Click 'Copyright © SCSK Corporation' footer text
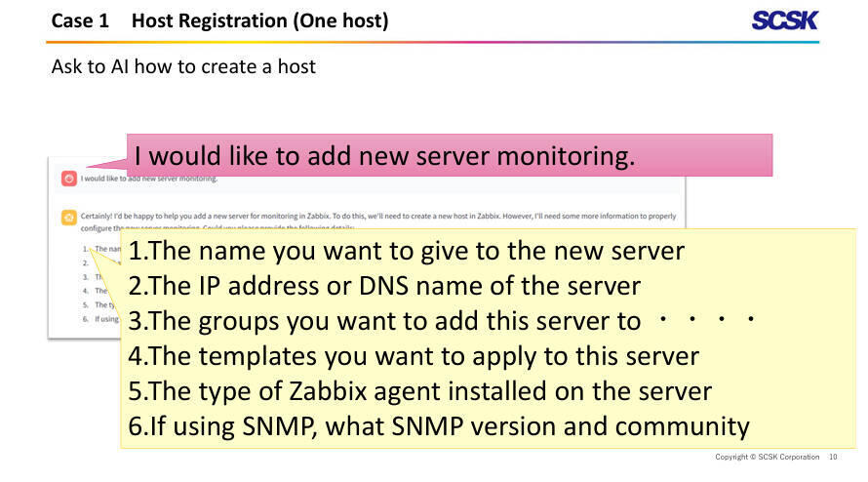The height and width of the screenshot is (482, 868). pos(767,457)
